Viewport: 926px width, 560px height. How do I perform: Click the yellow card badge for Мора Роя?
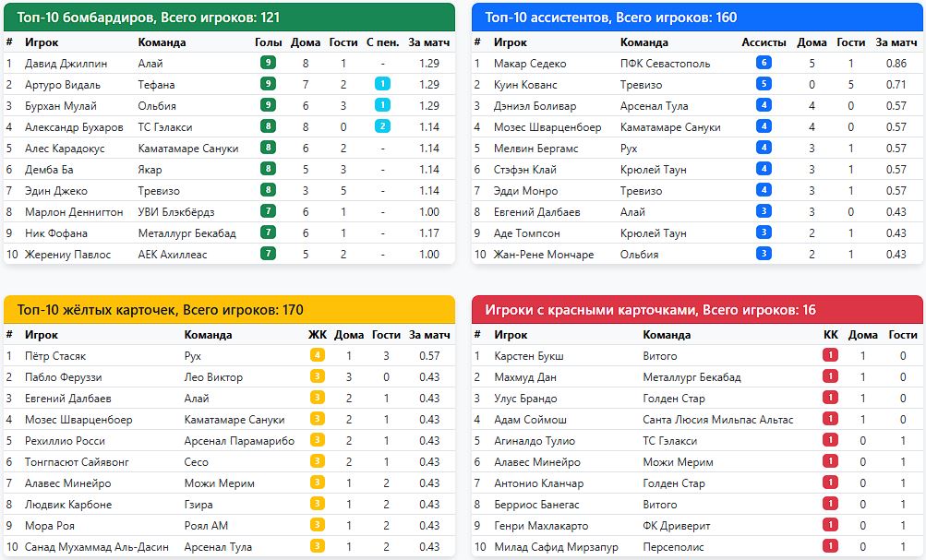click(318, 525)
